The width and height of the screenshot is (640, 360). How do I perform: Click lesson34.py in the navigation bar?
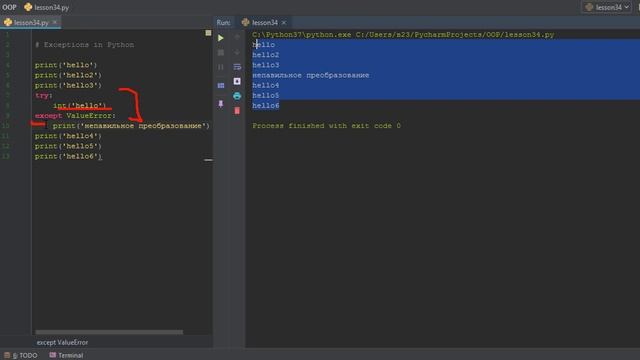(47, 7)
